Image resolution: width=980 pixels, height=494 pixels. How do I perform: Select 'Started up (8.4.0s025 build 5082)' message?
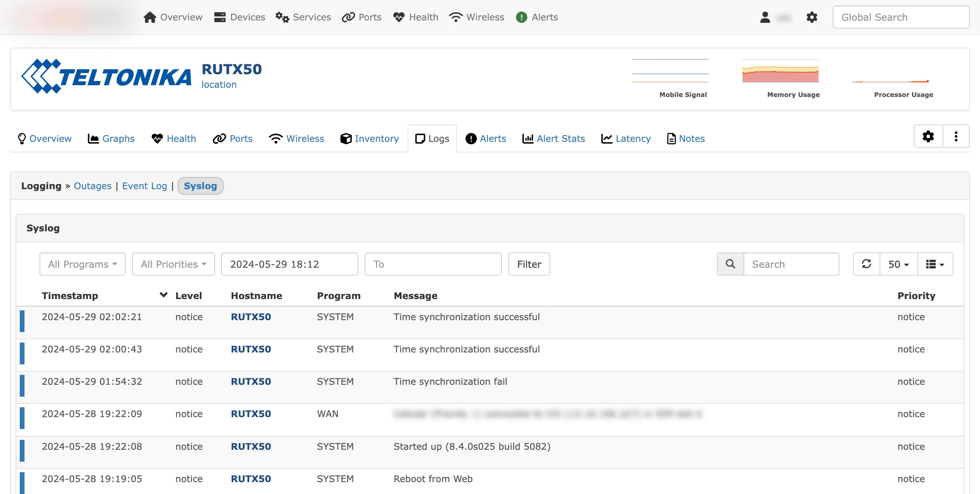pyautogui.click(x=472, y=446)
